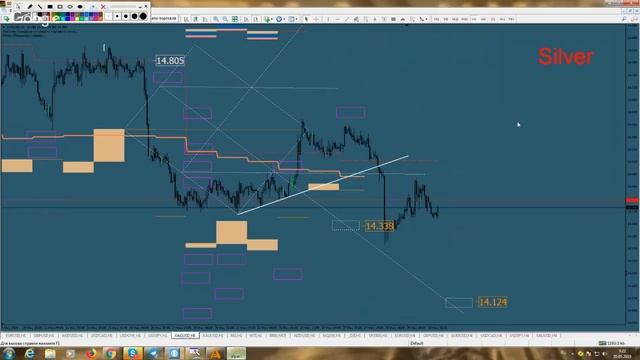Select the Fibonacci retracement tool
Viewport: 640px width, 360px height.
tap(366, 19)
